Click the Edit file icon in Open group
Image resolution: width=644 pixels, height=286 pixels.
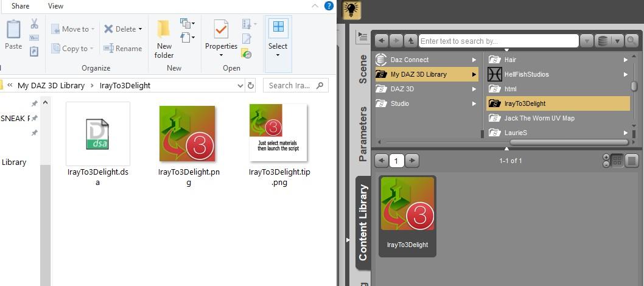[247, 38]
